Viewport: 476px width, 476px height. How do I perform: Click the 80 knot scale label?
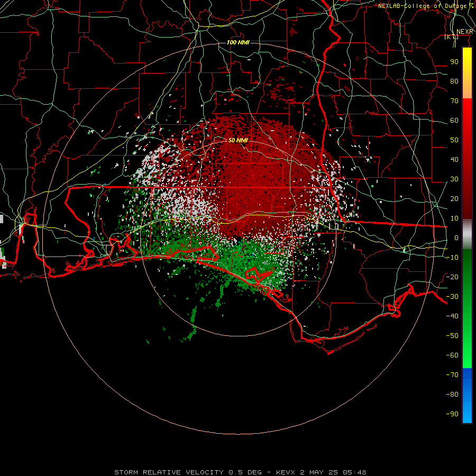454,81
